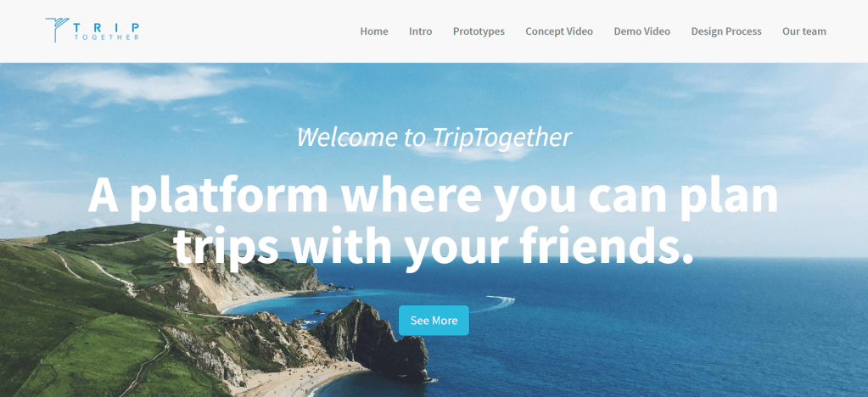Viewport: 868px width, 397px height.
Task: Click the TripTogether logo emblem icon
Action: [57, 30]
